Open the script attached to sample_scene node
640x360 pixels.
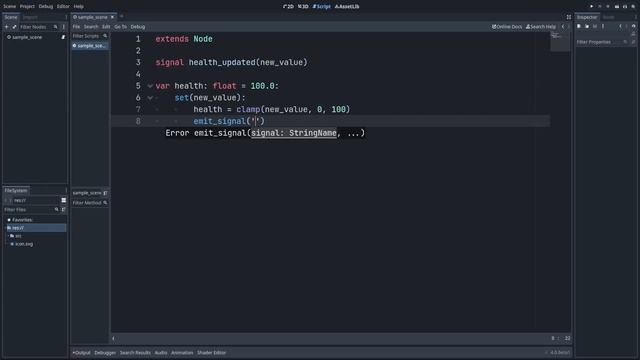click(63, 37)
